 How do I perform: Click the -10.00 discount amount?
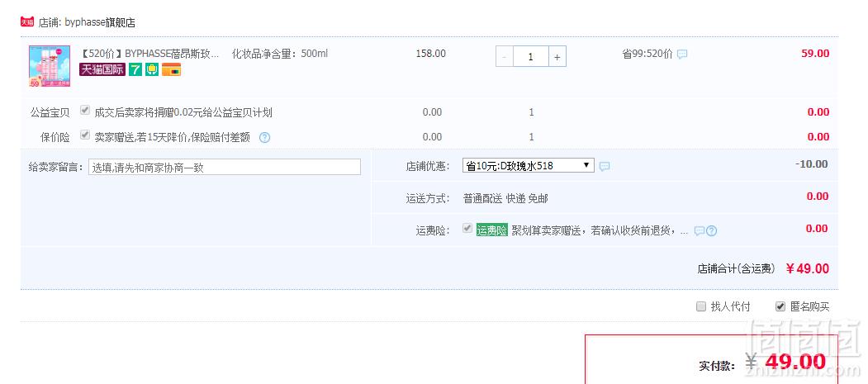[811, 164]
